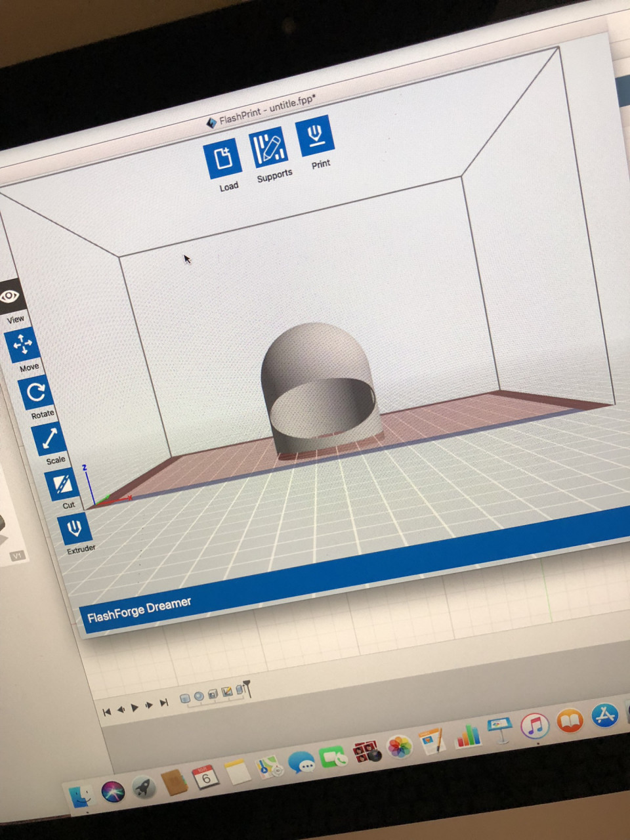Jump to timeline start in background window
This screenshot has width=630, height=840.
107,712
